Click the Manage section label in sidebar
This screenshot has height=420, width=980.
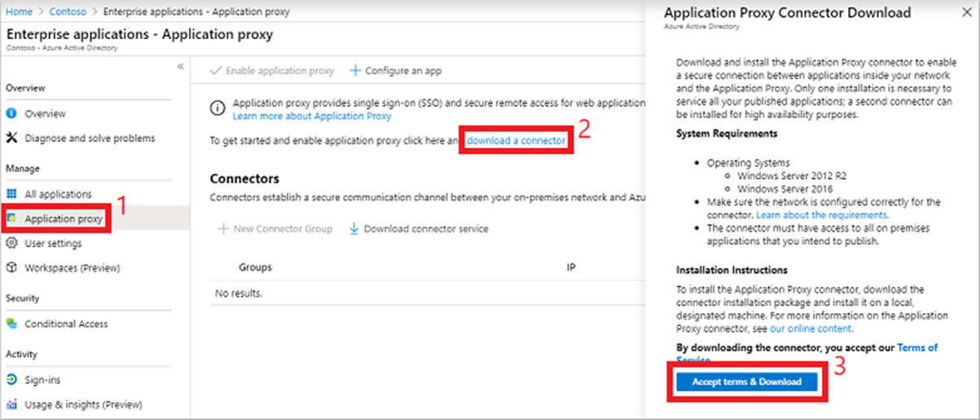(x=23, y=168)
